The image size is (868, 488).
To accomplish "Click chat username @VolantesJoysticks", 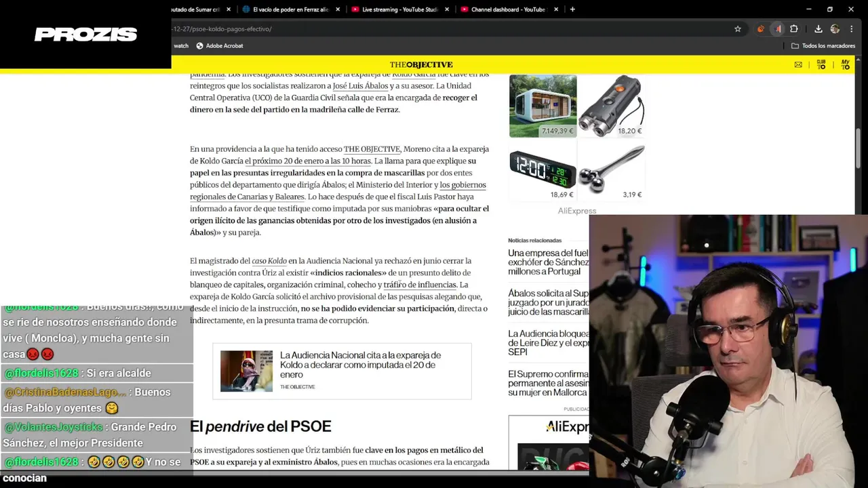I will [x=54, y=427].
